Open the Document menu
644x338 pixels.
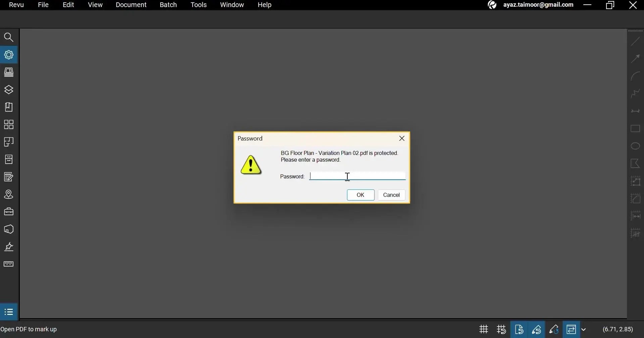click(131, 5)
